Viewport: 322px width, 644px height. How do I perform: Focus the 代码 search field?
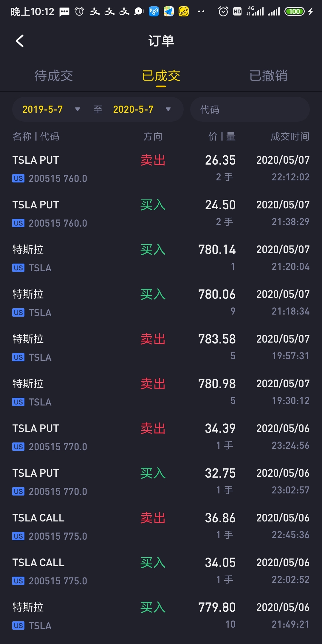click(x=250, y=109)
